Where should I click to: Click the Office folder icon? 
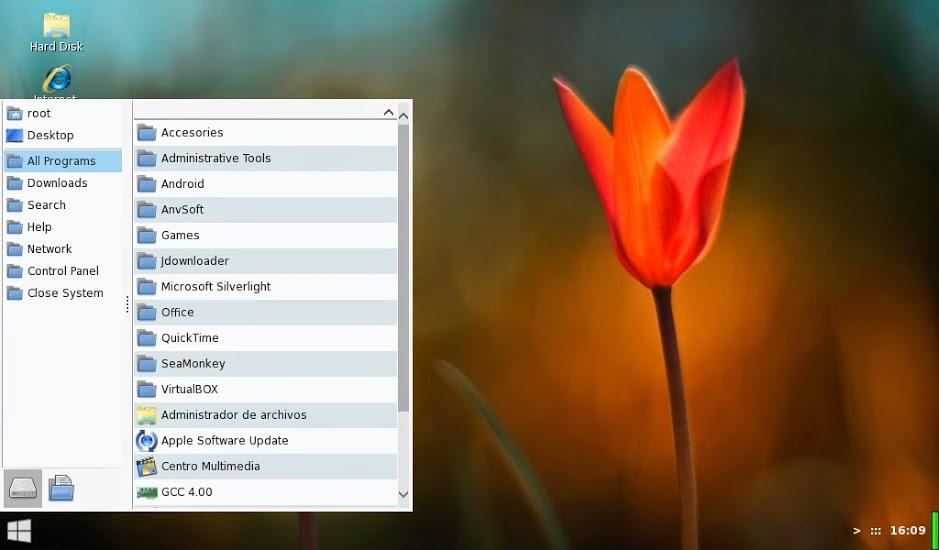click(147, 312)
